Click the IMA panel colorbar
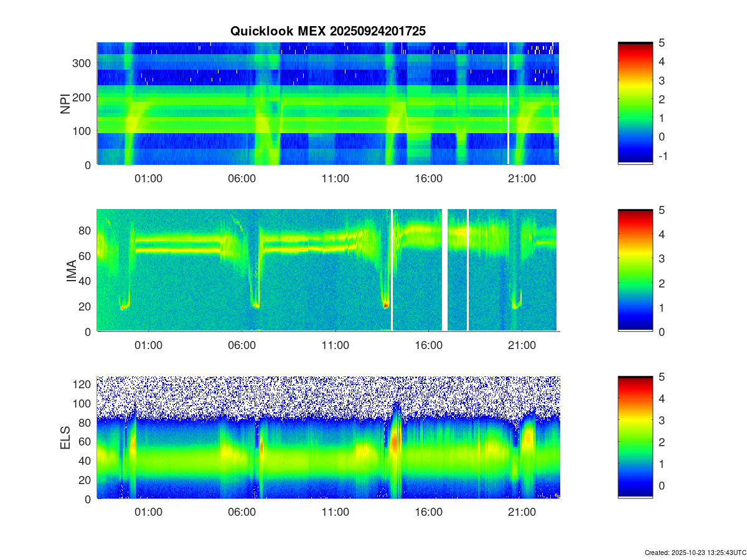The width and height of the screenshot is (747, 560). tap(635, 270)
